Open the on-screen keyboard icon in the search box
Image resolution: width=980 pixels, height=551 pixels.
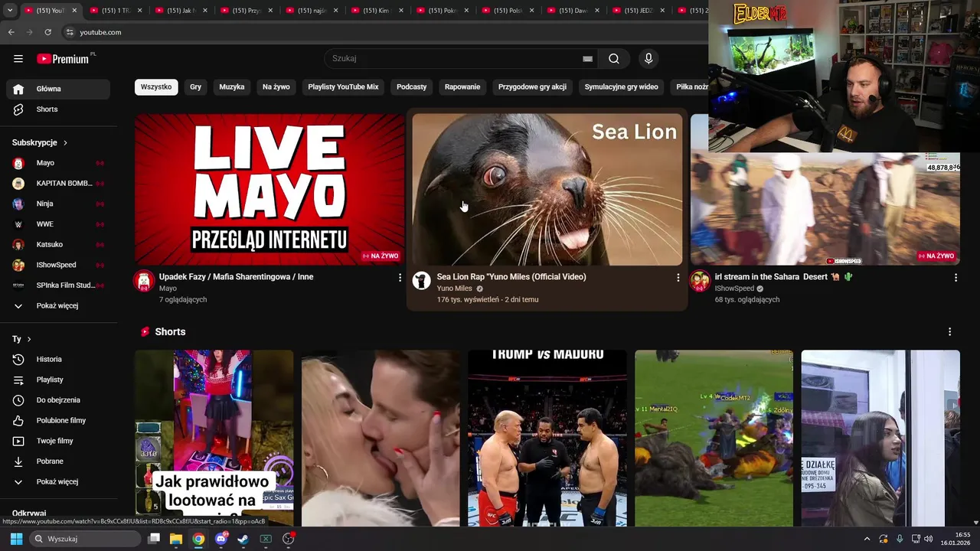587,59
